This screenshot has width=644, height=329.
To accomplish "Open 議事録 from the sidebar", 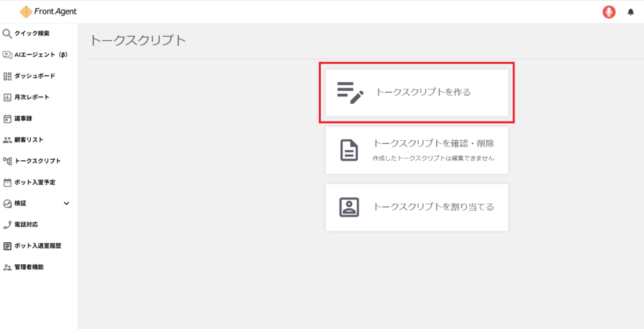I will (23, 118).
